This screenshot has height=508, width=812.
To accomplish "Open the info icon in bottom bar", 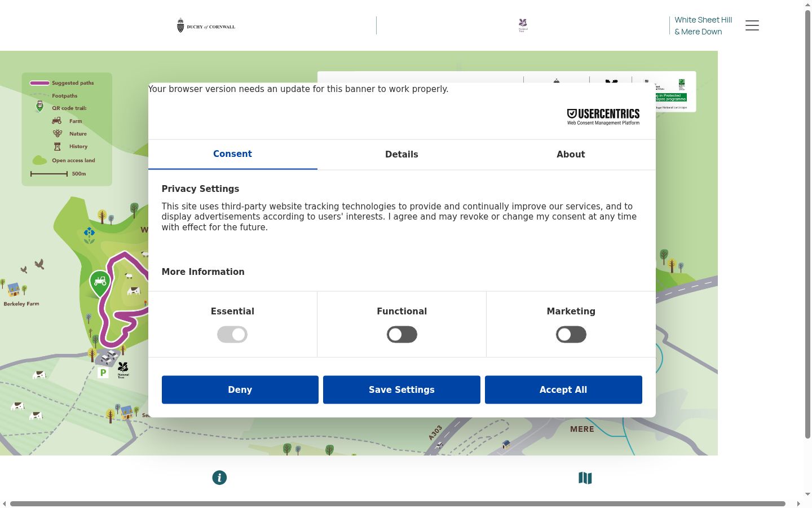I will [219, 478].
